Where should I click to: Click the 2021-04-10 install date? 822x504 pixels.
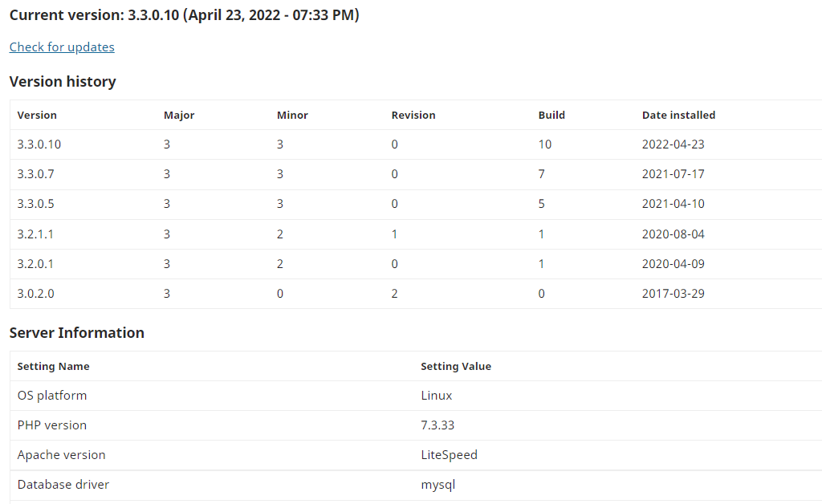click(673, 204)
